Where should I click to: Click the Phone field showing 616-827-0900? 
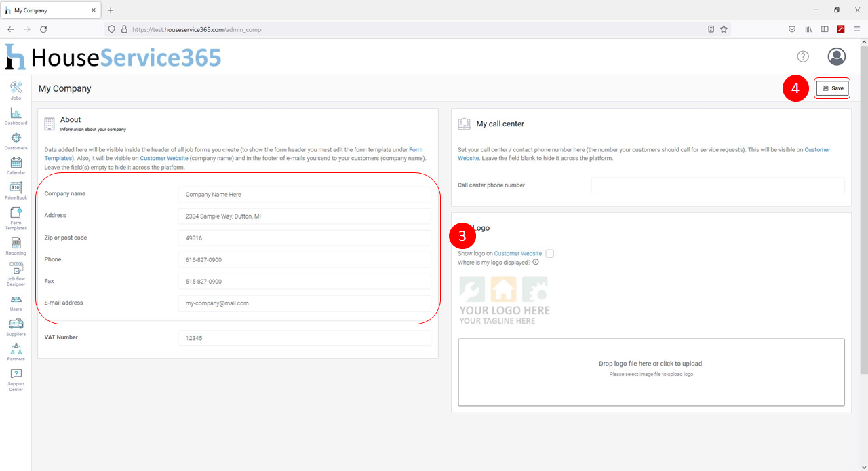[x=304, y=260]
